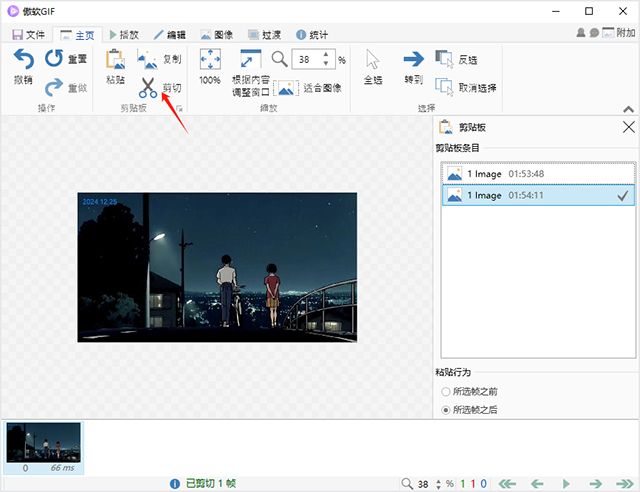Click the Reset (重置) icon
640x492 pixels.
coord(54,59)
